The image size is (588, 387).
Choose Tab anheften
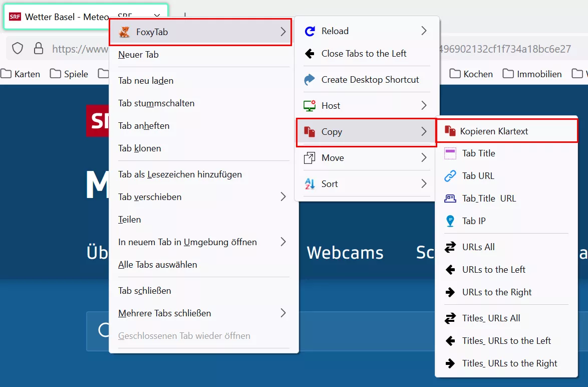coord(204,126)
